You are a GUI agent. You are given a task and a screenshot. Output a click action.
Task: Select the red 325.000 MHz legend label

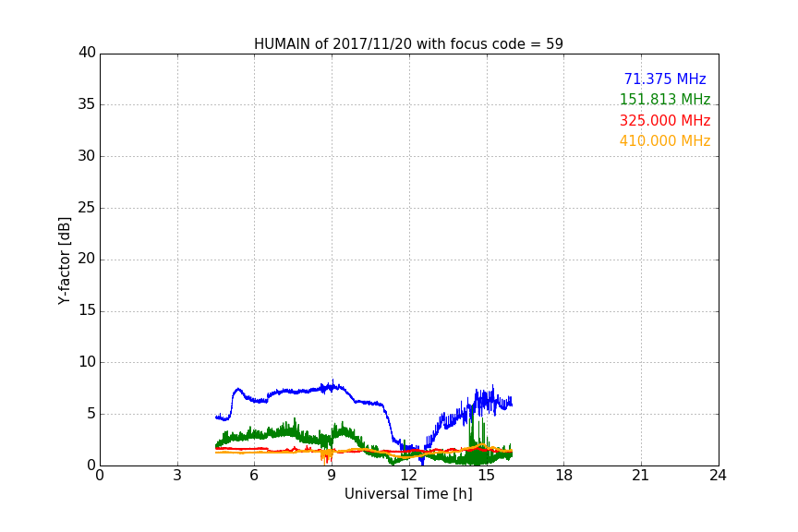coord(665,120)
